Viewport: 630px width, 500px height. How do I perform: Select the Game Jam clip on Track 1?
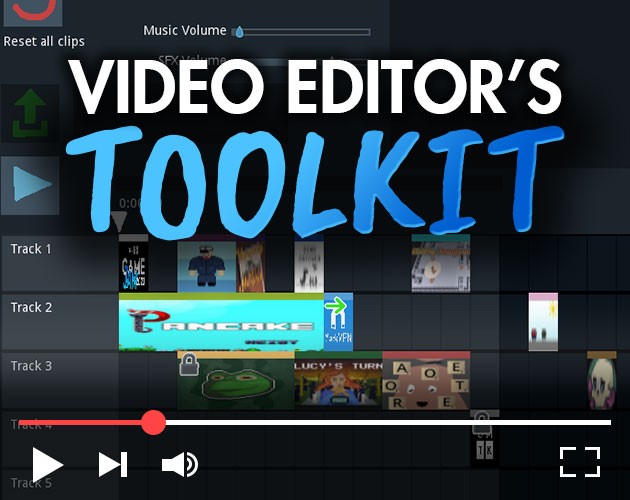tap(133, 263)
